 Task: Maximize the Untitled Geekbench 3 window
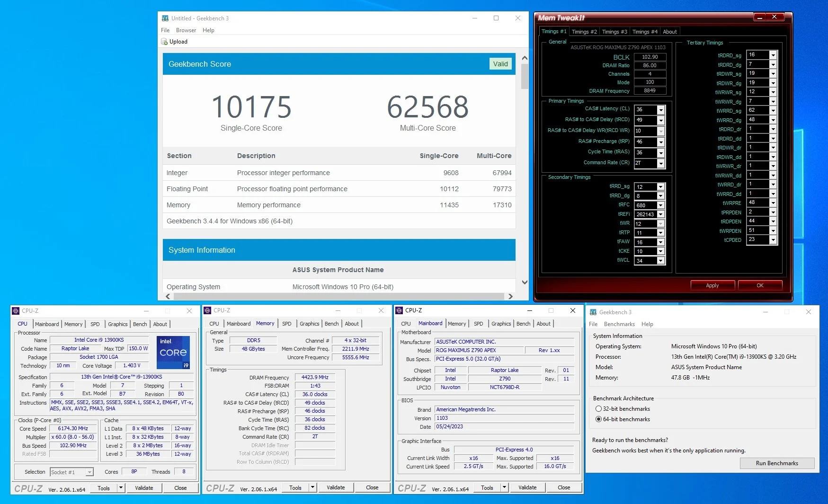point(496,18)
